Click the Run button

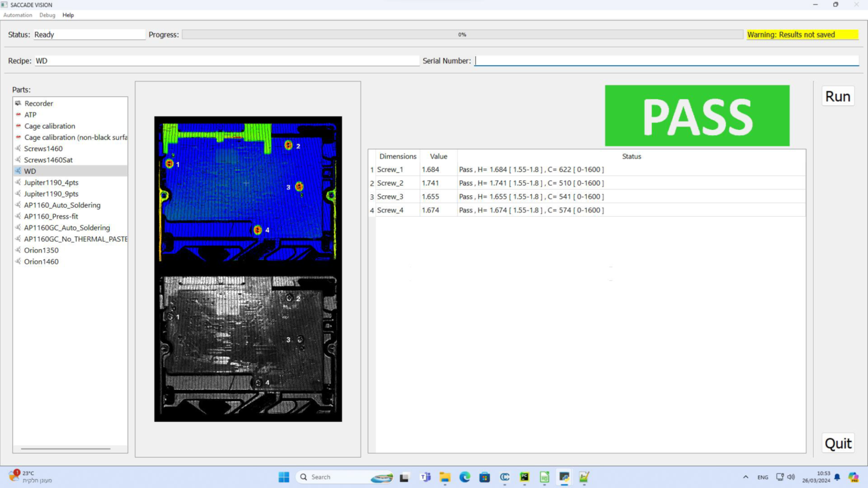838,96
